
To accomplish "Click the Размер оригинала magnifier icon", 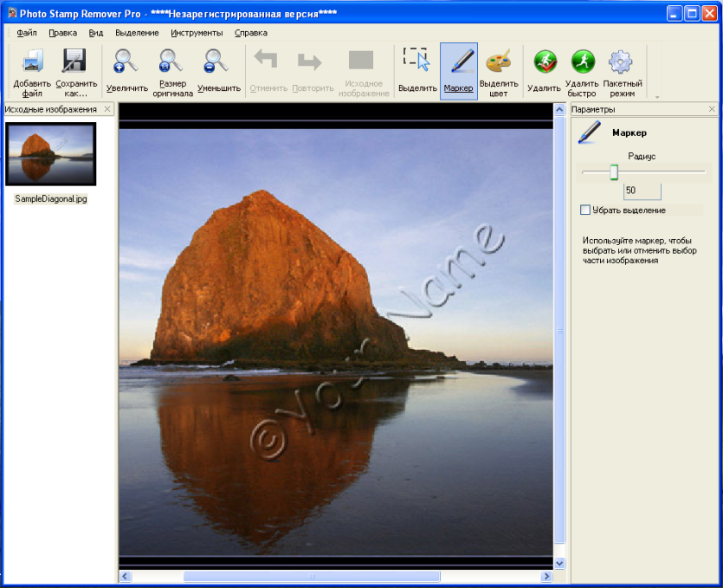I will coord(171,61).
